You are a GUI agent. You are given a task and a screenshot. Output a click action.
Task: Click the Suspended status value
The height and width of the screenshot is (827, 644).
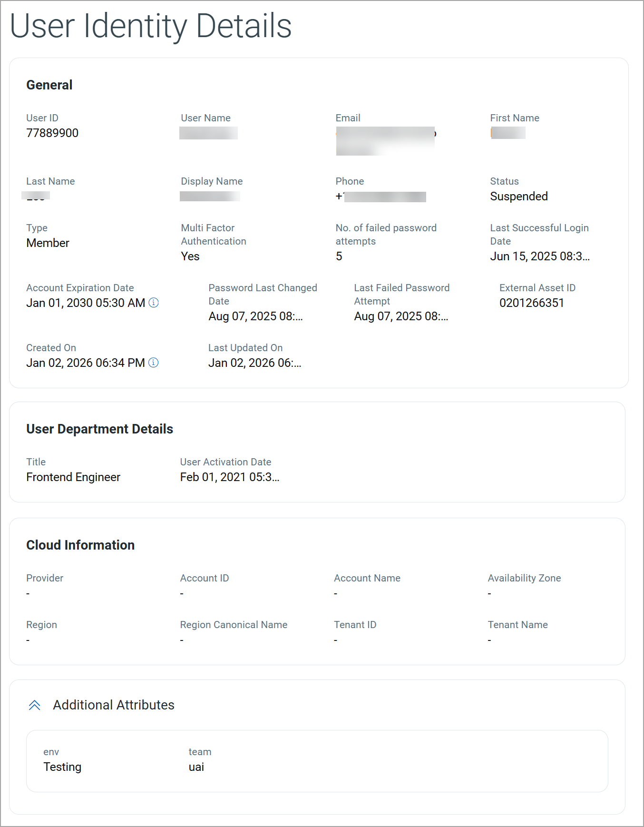519,197
